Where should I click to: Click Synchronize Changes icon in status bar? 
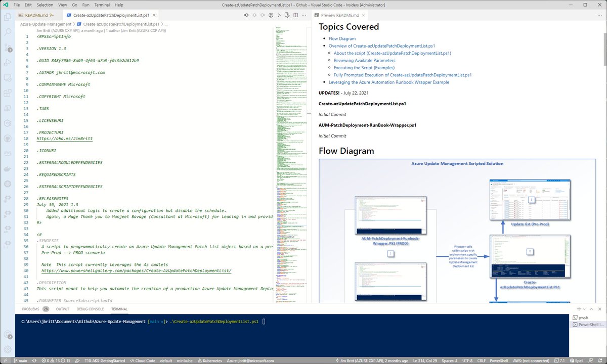click(x=34, y=360)
